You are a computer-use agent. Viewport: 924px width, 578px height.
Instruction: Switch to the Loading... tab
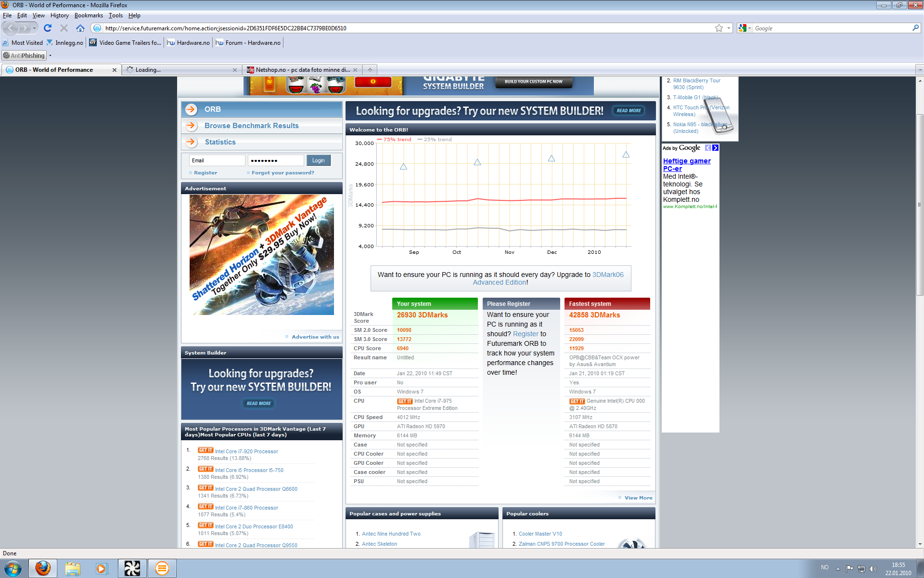click(x=181, y=70)
